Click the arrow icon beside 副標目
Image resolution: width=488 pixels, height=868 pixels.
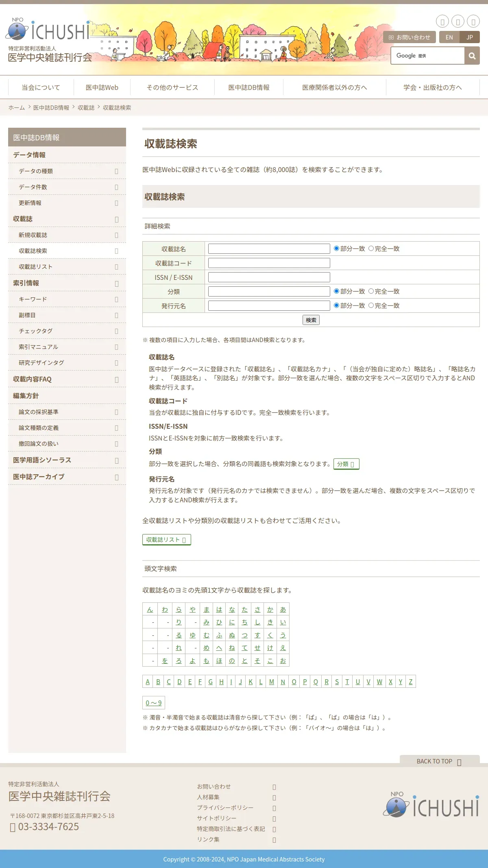point(116,315)
